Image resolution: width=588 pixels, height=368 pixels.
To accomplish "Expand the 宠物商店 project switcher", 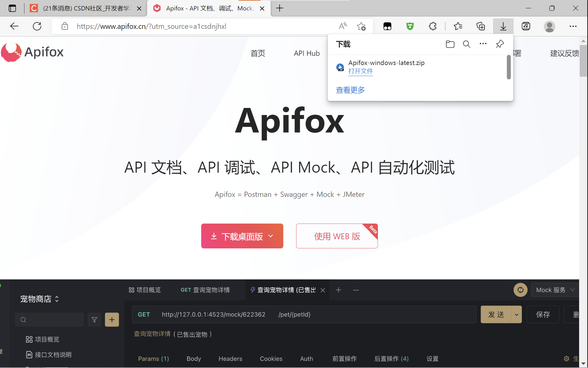I will tap(40, 299).
